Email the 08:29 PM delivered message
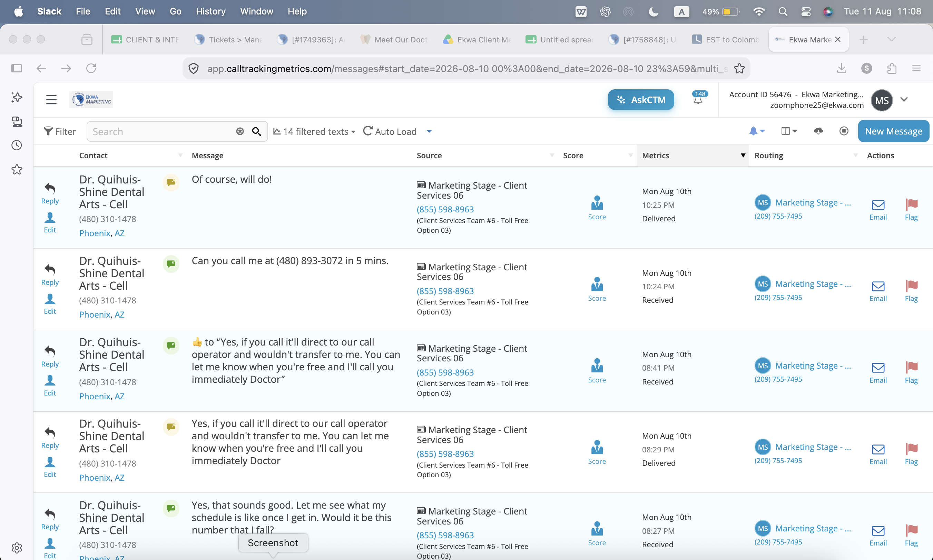This screenshot has width=933, height=560. point(878,455)
